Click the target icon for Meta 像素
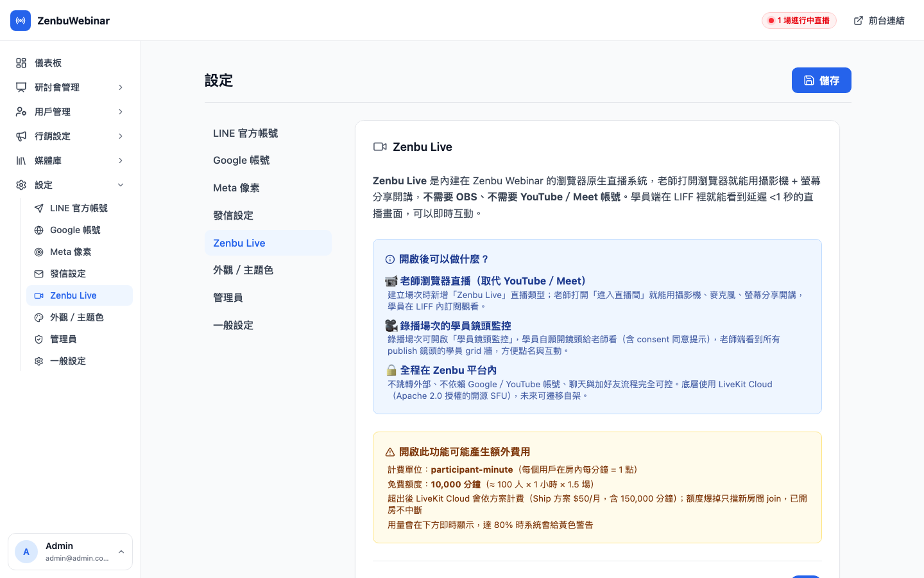 tap(38, 252)
